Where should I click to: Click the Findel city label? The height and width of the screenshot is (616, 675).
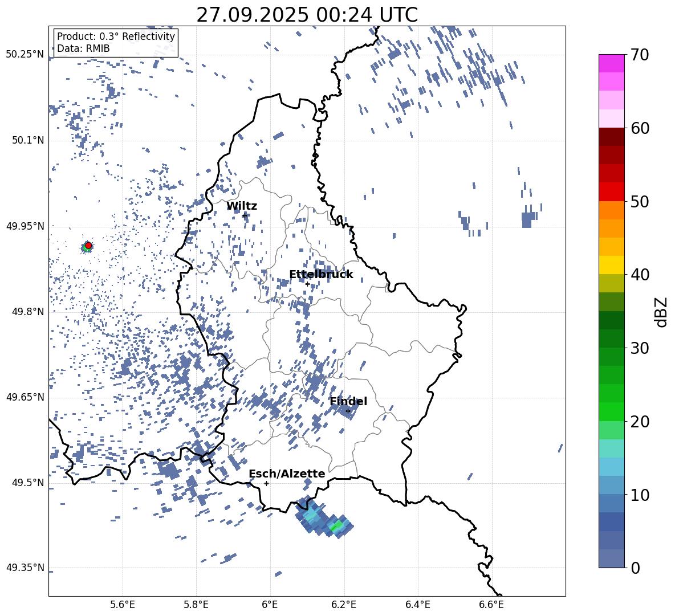tap(348, 401)
